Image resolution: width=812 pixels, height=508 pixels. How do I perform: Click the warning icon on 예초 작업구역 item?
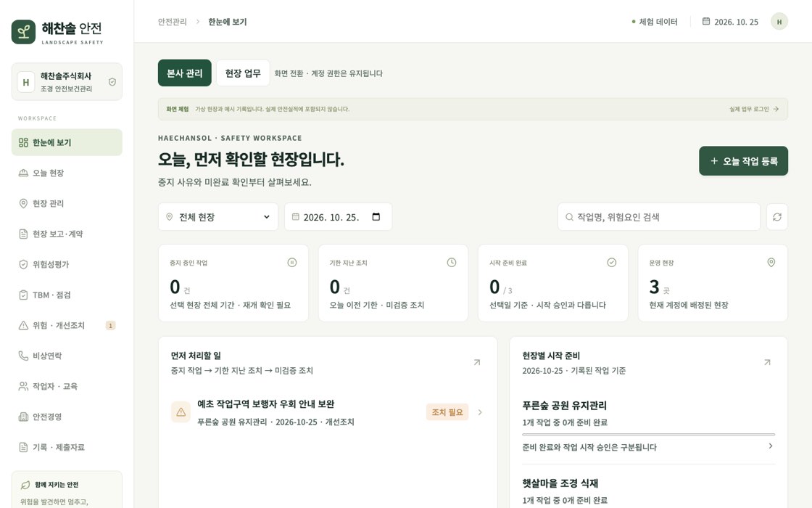(x=181, y=412)
